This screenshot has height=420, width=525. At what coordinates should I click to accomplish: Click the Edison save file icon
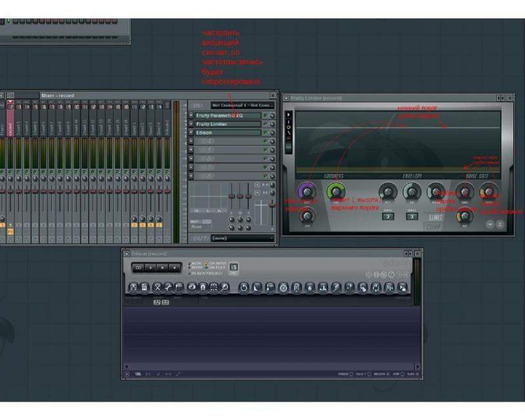144,287
